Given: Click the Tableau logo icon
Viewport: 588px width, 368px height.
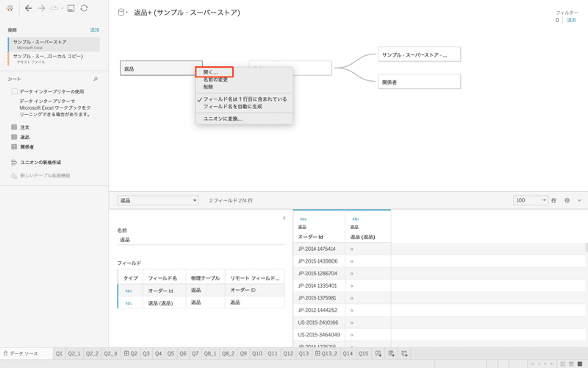Looking at the screenshot, I should point(10,8).
